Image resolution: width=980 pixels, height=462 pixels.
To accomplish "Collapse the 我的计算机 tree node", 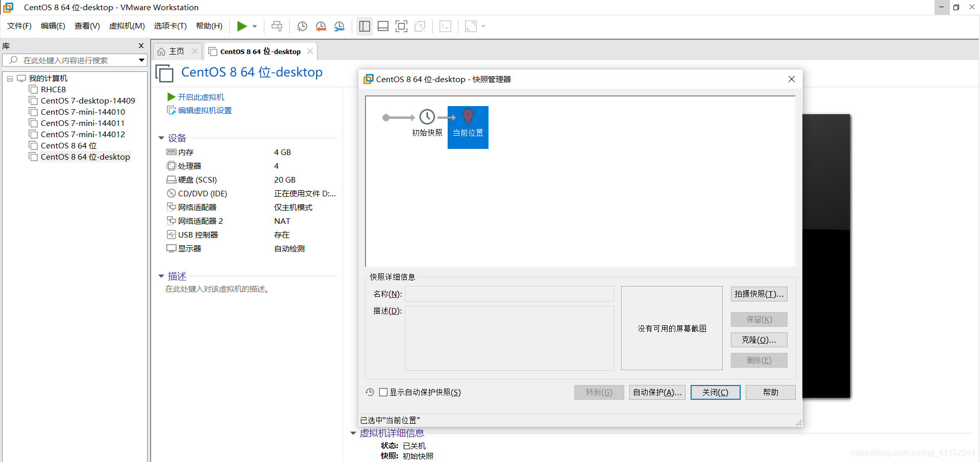I will pos(10,79).
